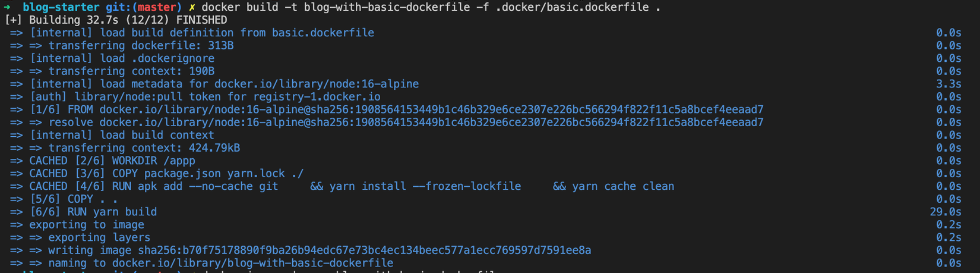The width and height of the screenshot is (980, 273).
Task: Click the red "master" branch name
Action: 157,7
